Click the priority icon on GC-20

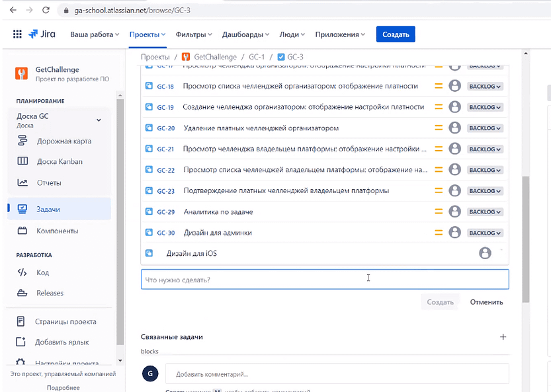tap(439, 128)
